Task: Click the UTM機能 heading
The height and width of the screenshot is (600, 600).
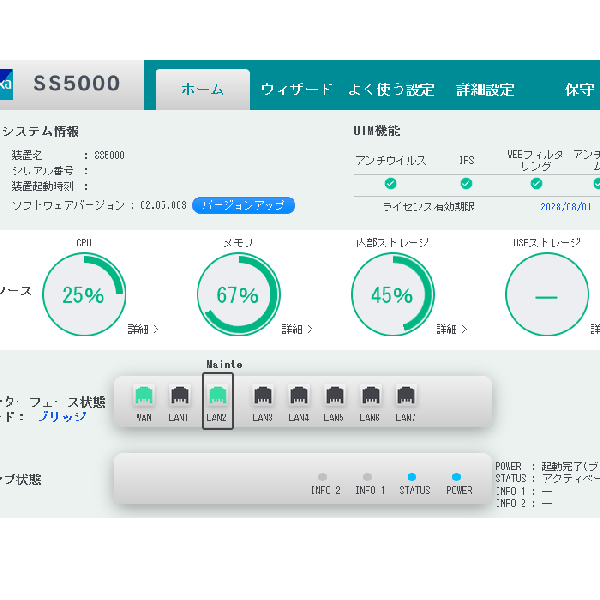Action: point(377,131)
